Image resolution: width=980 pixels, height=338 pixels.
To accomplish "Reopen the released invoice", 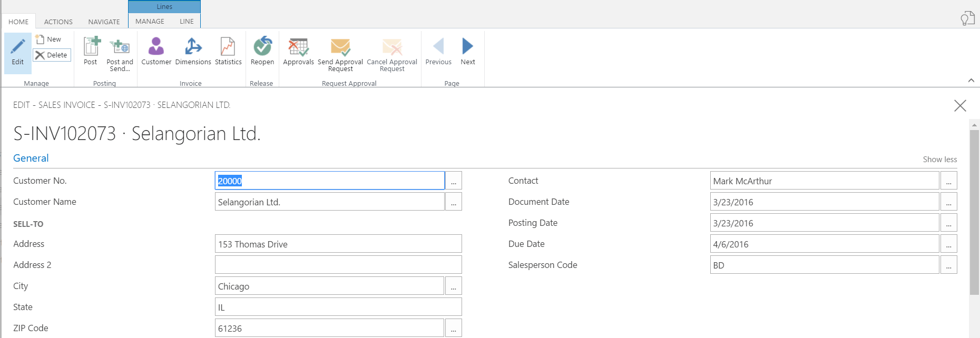I will click(262, 51).
